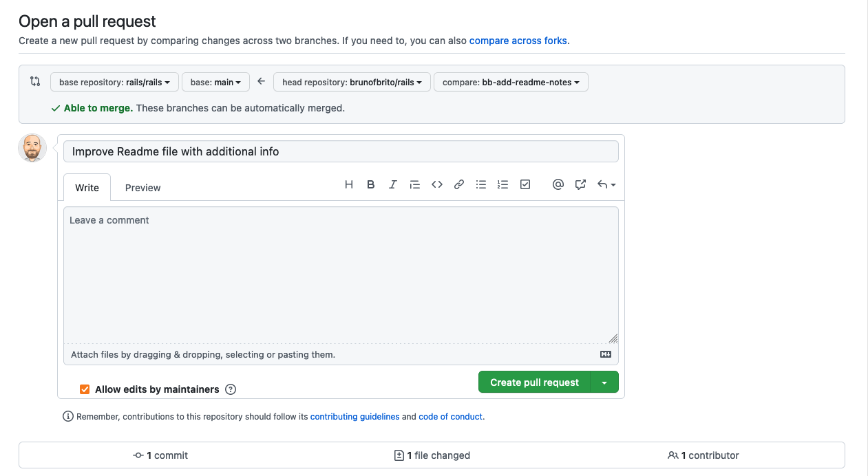Switch to the Preview tab

click(142, 187)
